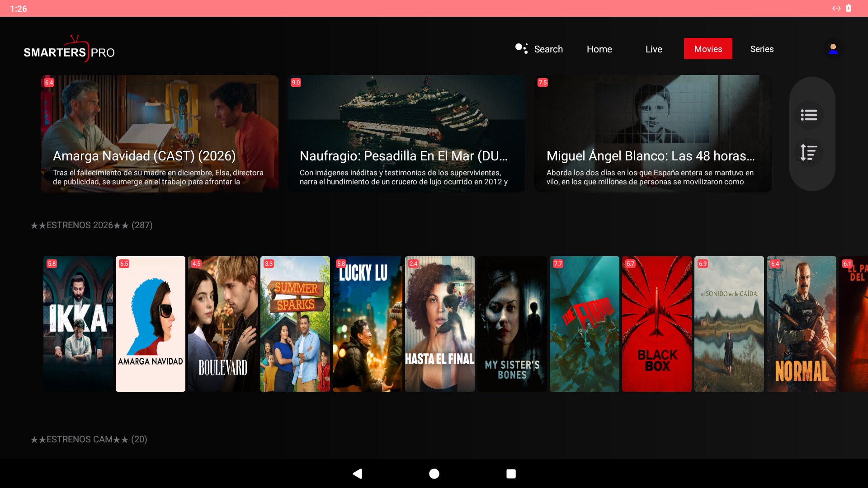Open the Summer Sparks poster
868x488 pixels.
(x=295, y=324)
